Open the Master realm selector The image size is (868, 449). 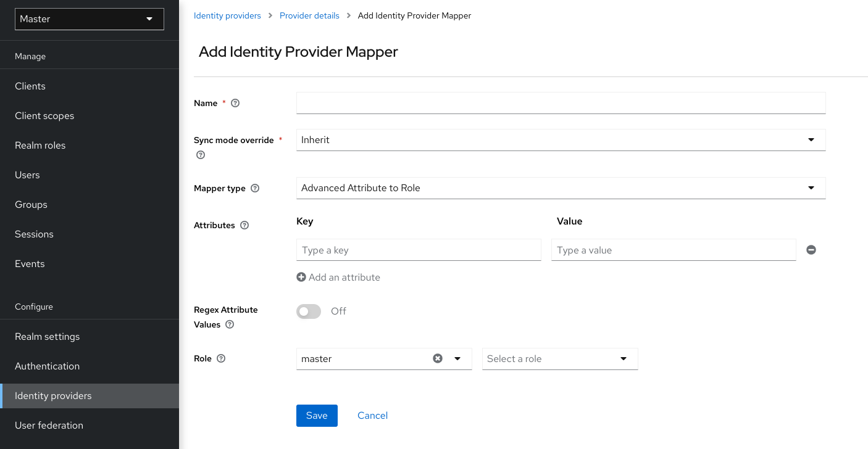pos(88,19)
